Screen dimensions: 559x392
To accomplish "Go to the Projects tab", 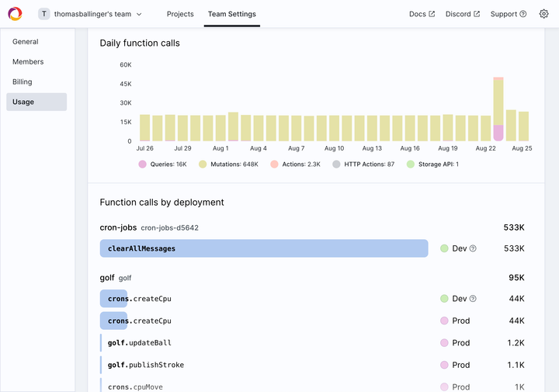I will [180, 14].
